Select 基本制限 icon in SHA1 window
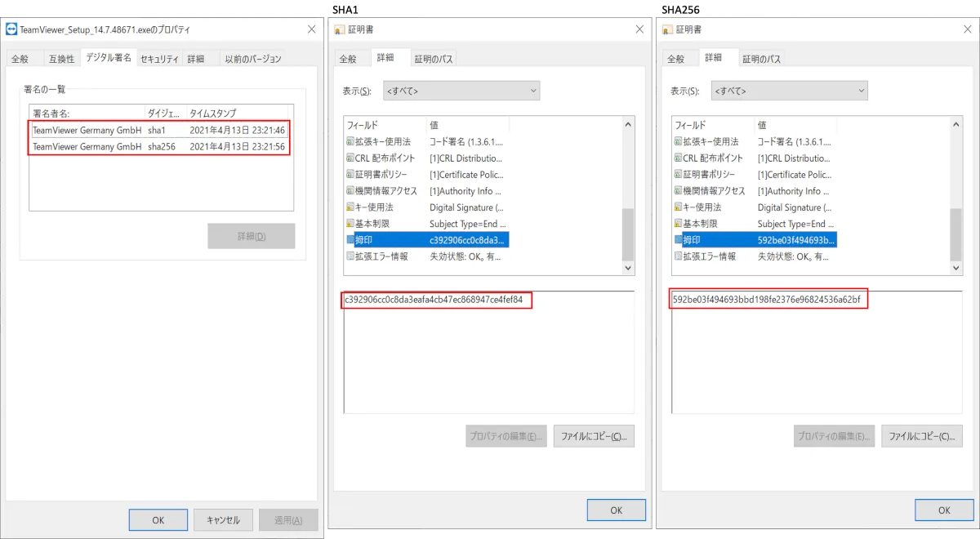The width and height of the screenshot is (980, 539). click(x=350, y=224)
